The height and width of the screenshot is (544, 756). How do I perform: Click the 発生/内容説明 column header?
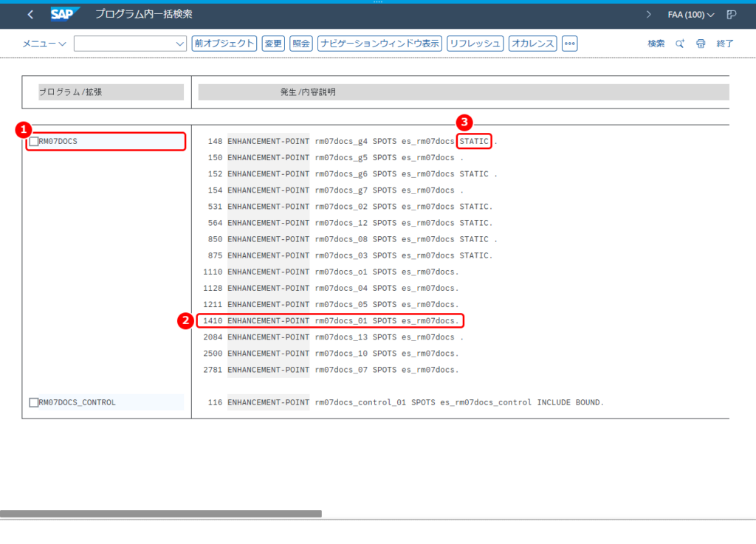[x=464, y=92]
